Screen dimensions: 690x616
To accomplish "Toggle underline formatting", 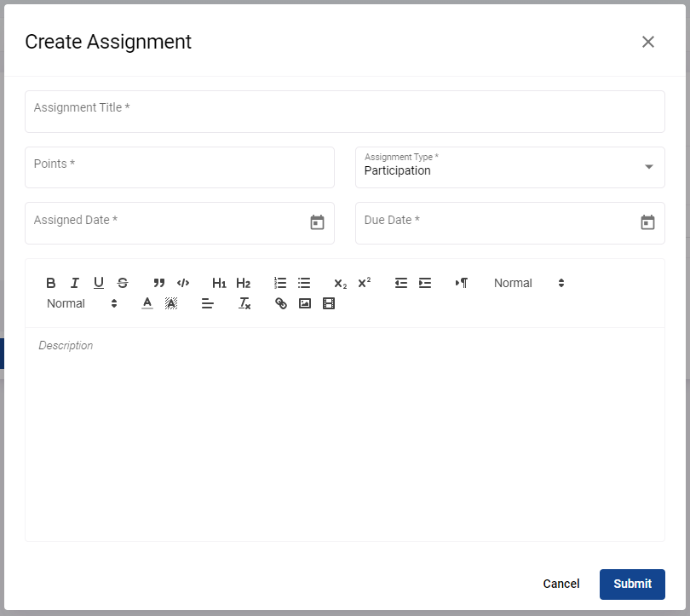I will pyautogui.click(x=99, y=283).
